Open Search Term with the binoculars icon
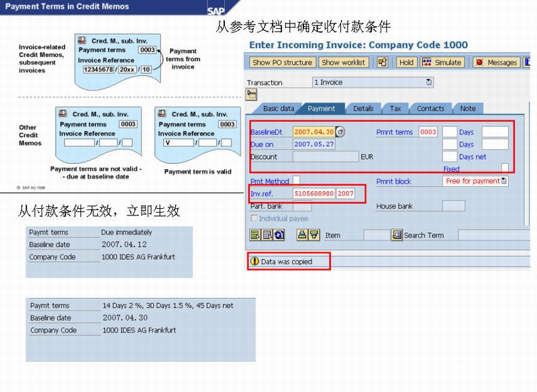 [397, 234]
